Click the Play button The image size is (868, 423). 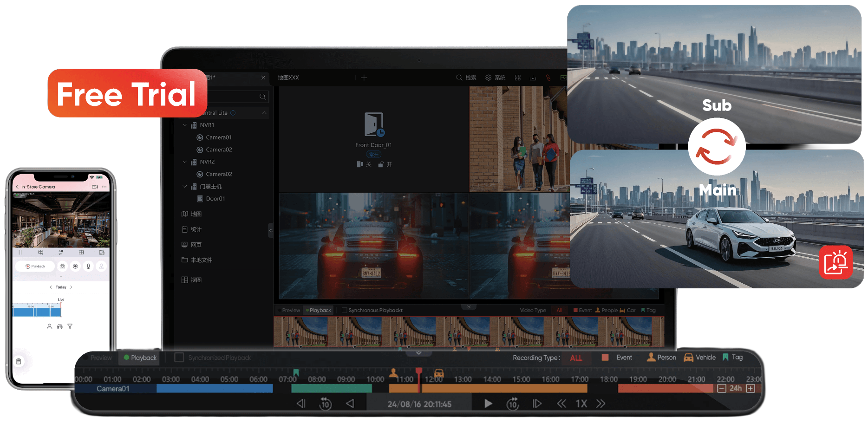click(488, 403)
